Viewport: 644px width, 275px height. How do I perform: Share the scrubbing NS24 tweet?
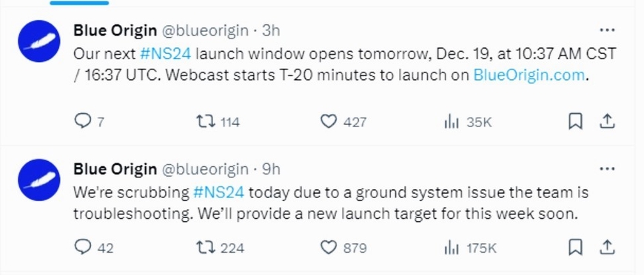(x=607, y=247)
